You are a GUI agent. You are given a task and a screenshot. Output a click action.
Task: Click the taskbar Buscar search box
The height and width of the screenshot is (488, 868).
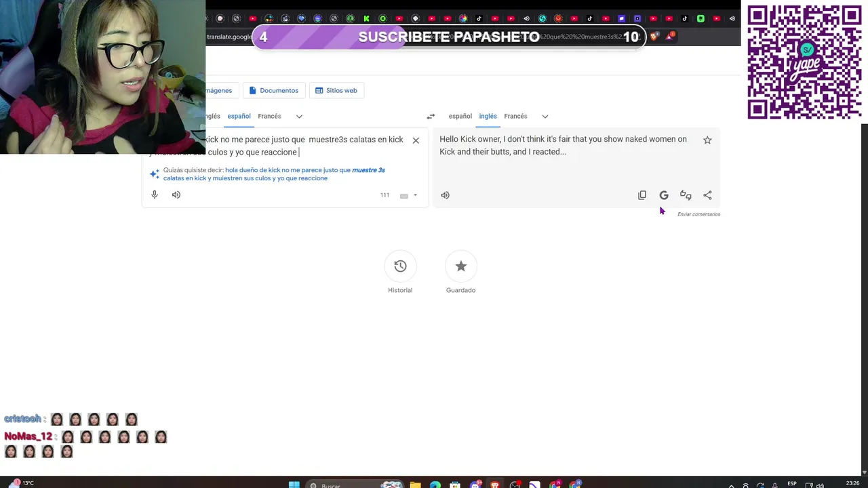(355, 485)
